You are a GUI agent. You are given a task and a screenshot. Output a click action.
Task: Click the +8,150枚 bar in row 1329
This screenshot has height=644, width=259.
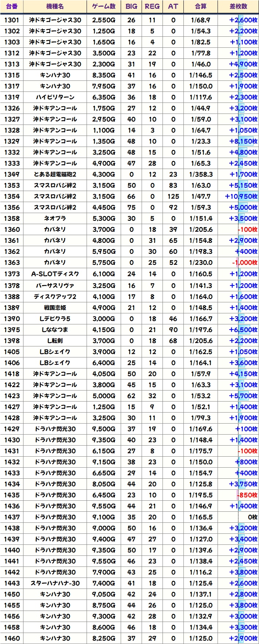coord(243,141)
